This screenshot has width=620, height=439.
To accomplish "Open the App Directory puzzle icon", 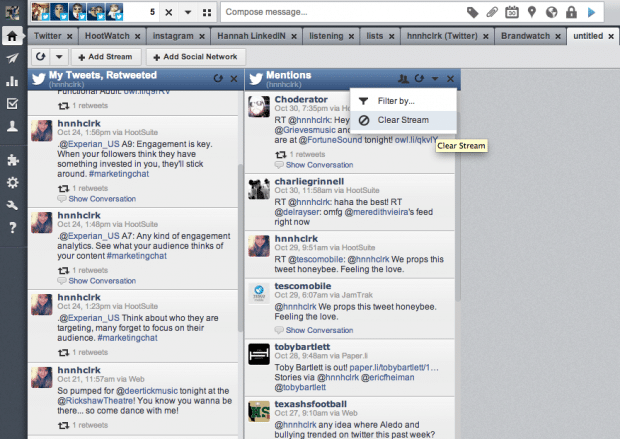I will coord(12,160).
